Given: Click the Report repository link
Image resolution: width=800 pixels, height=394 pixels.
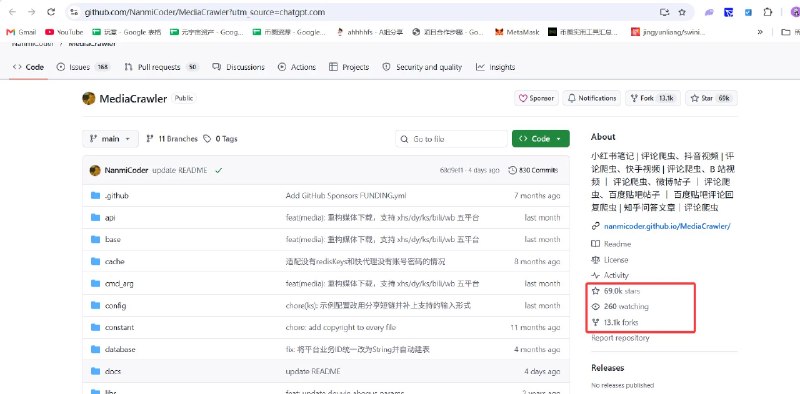Looking at the screenshot, I should pyautogui.click(x=620, y=338).
